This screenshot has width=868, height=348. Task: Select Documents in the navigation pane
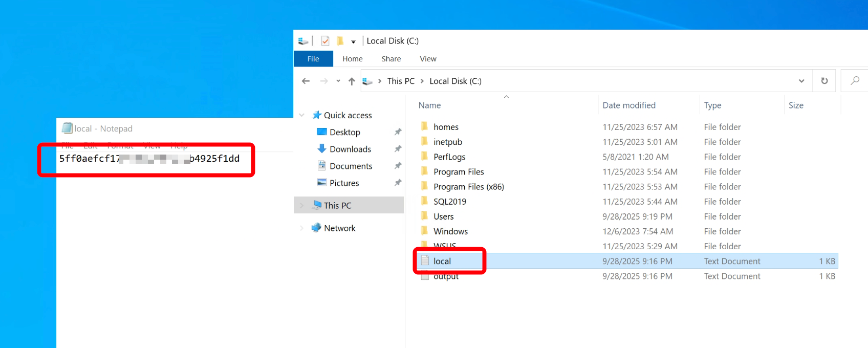click(351, 166)
